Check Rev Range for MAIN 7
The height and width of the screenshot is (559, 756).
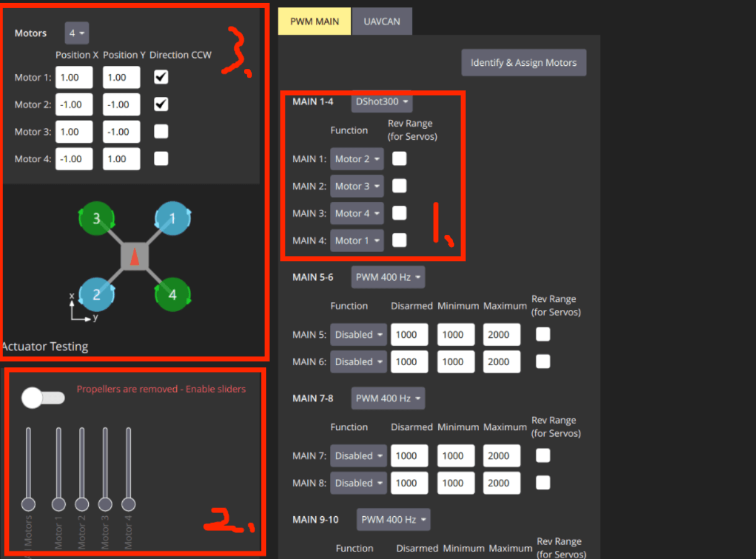(x=543, y=456)
